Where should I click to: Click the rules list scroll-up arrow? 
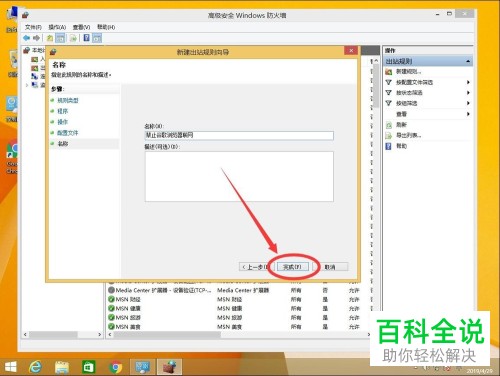tap(376, 61)
